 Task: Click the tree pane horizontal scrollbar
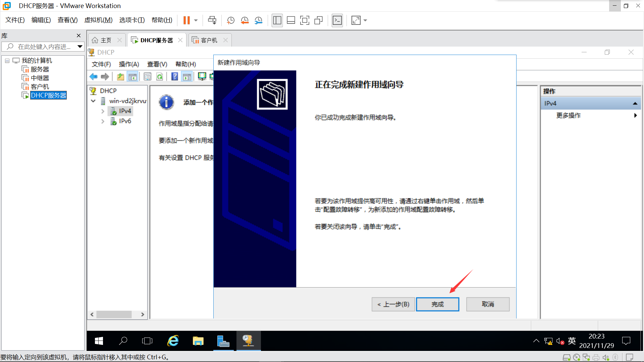114,314
